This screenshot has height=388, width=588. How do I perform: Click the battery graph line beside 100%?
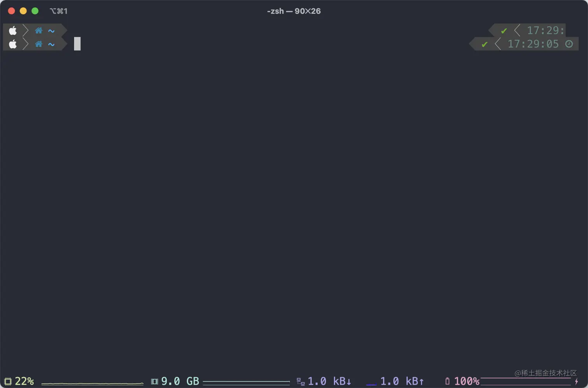click(526, 381)
